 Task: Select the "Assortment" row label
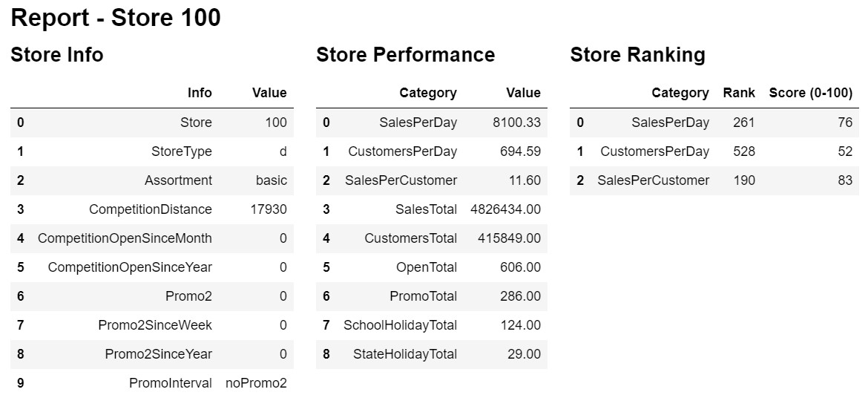[x=178, y=180]
